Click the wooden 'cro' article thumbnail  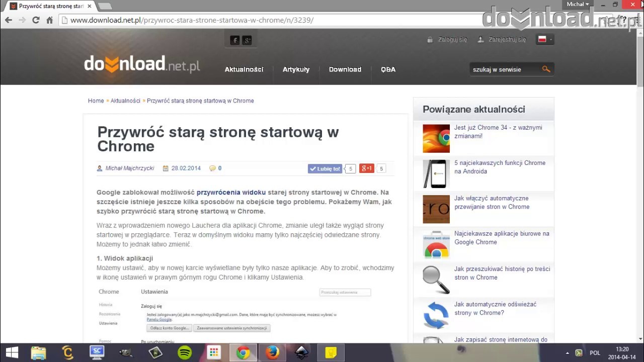click(436, 209)
